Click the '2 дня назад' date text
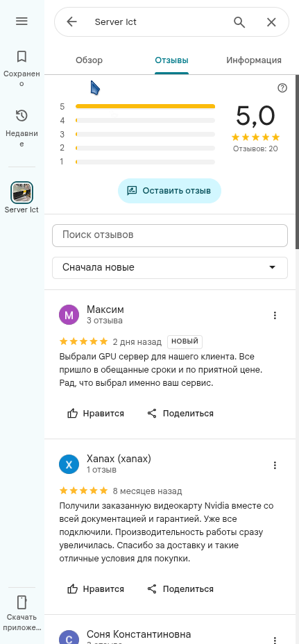The image size is (299, 644). 137,341
